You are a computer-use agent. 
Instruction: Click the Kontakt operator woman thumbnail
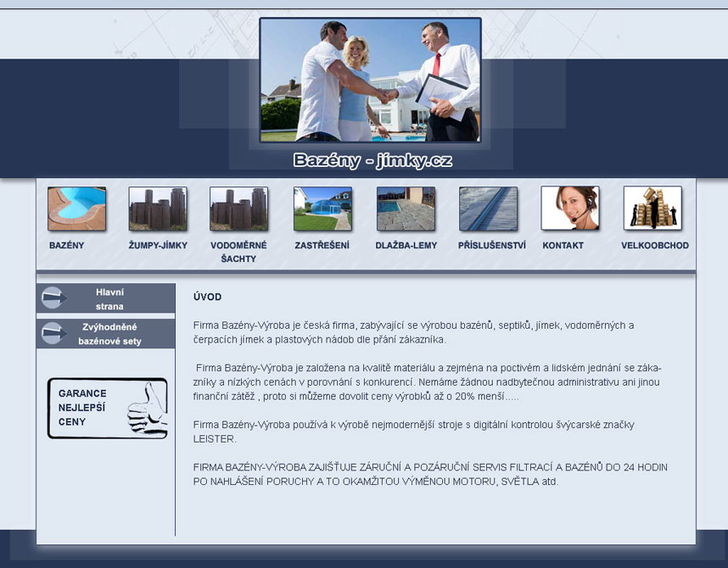[570, 208]
